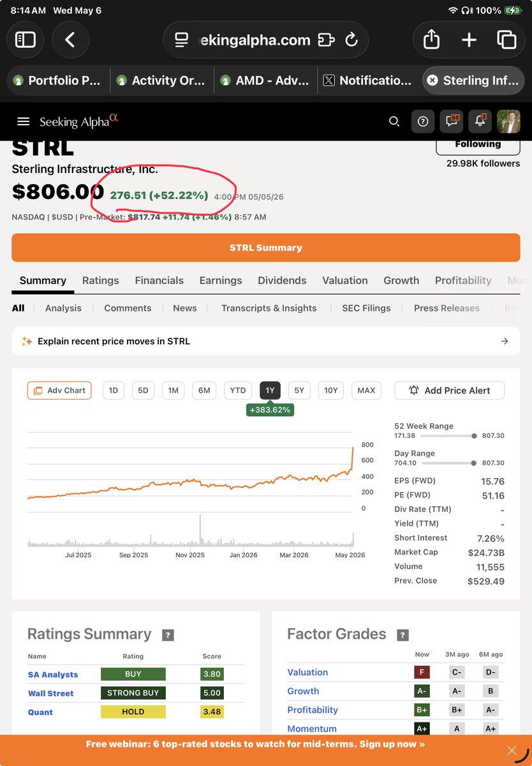Filter by SEC Filings
Image resolution: width=532 pixels, height=766 pixels.
click(366, 308)
